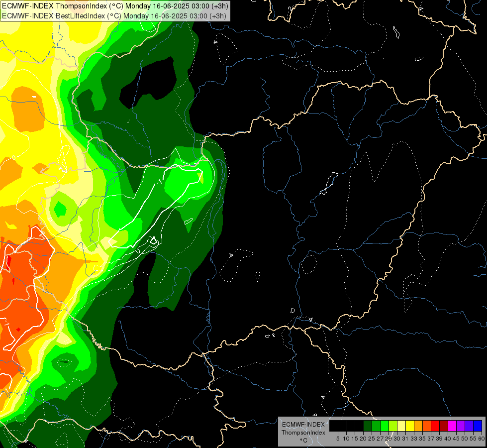Click the legend tick value '60'
Screen dimensions: 487x448
tap(482, 439)
